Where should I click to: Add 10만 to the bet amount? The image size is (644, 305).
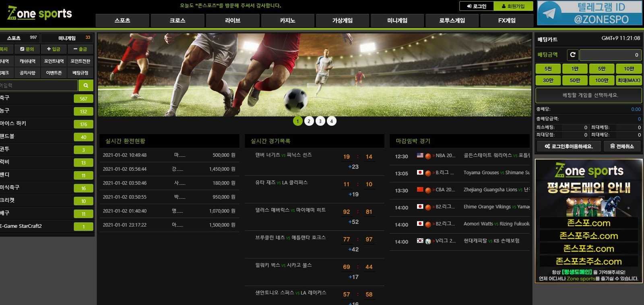[629, 69]
